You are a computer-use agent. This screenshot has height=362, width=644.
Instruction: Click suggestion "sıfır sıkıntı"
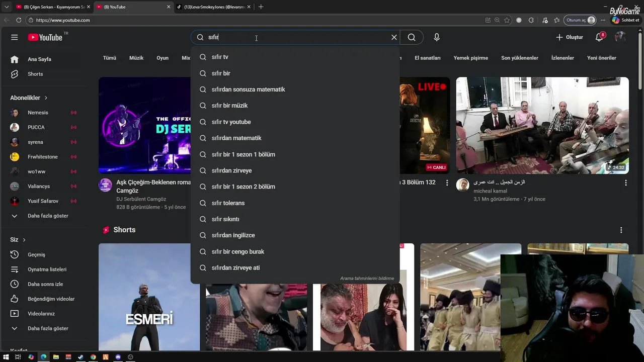point(295,219)
